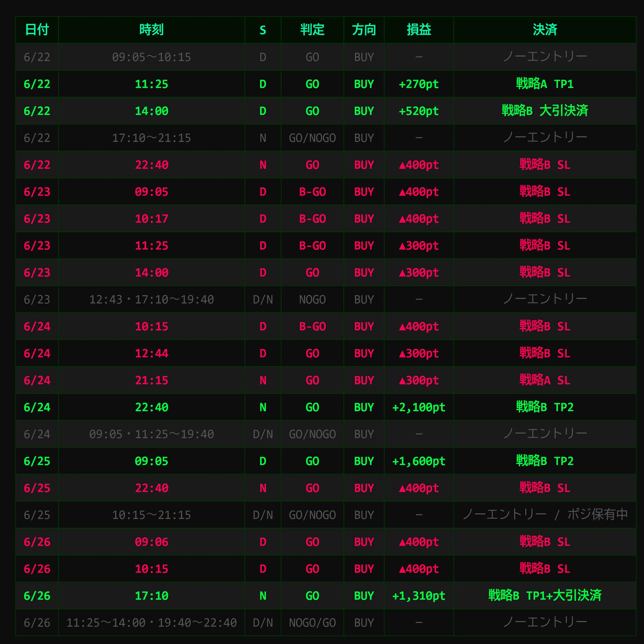Select the +520pt profit cell
This screenshot has width=644, height=644.
tap(419, 111)
